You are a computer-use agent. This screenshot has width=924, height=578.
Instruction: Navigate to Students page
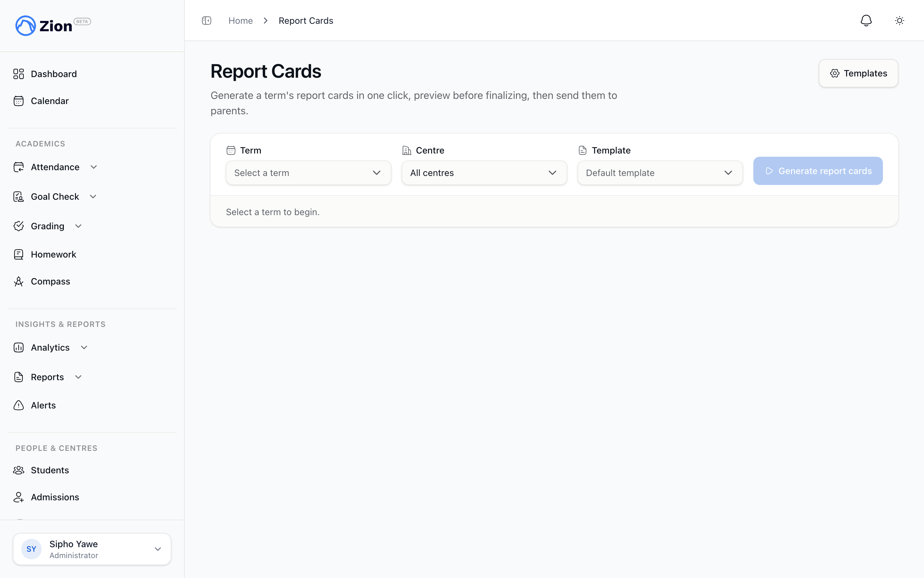[50, 470]
